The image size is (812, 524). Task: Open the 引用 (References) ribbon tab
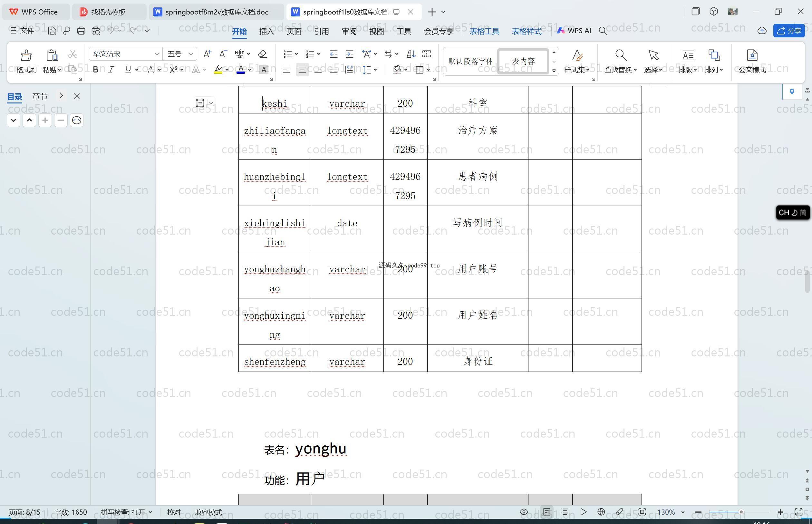coord(321,31)
